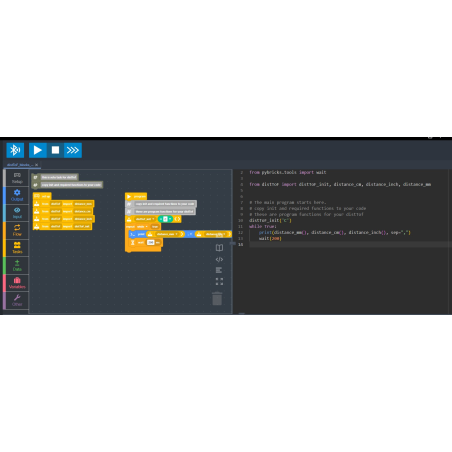Open the Flow block category
The image size is (452, 452).
[x=17, y=230]
